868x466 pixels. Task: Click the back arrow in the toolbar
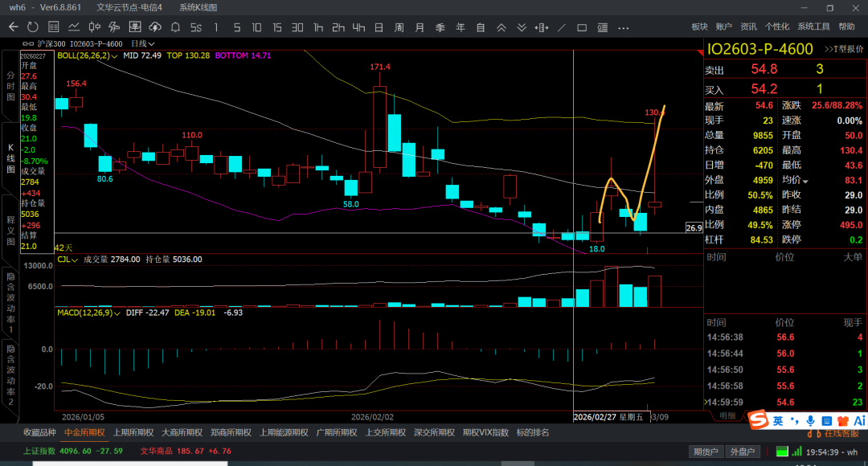(x=13, y=27)
